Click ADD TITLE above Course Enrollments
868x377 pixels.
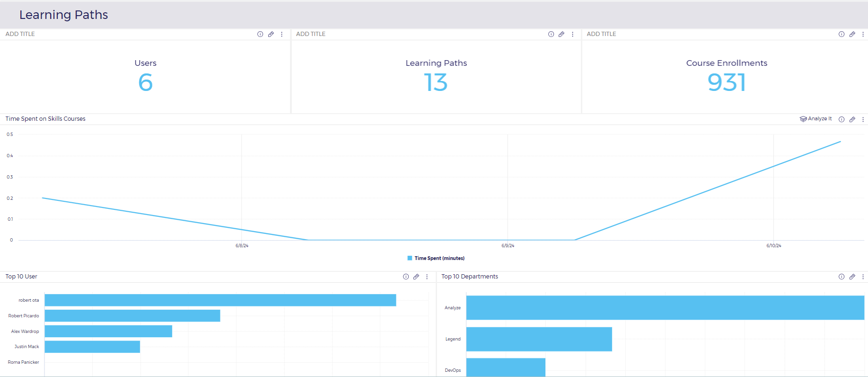tap(601, 34)
